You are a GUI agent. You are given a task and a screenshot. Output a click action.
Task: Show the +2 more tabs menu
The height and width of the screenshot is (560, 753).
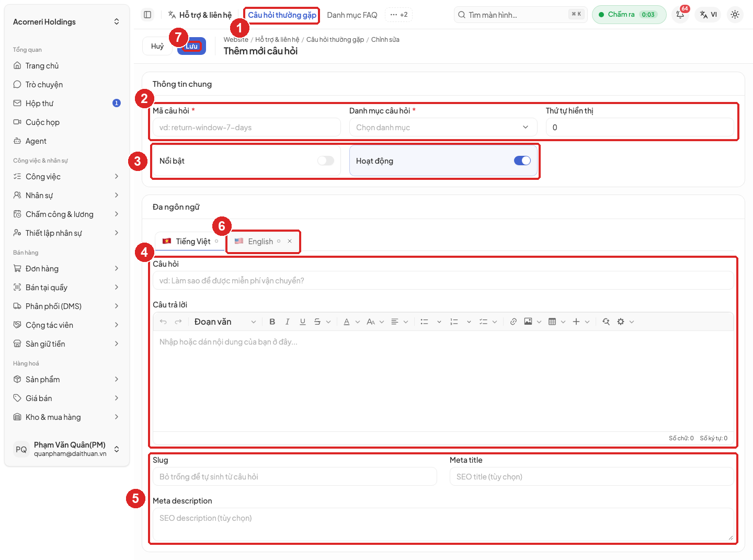pyautogui.click(x=398, y=15)
